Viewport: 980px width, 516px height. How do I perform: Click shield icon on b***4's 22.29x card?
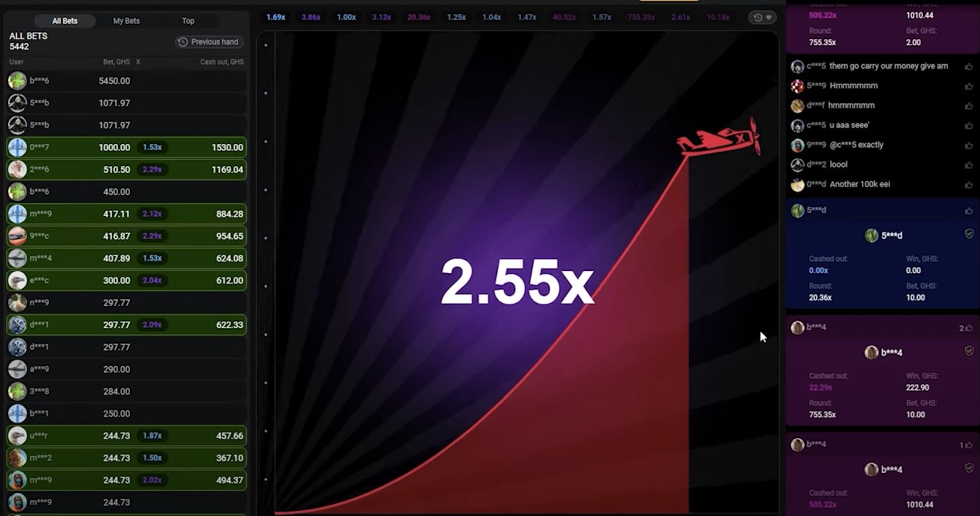(969, 351)
